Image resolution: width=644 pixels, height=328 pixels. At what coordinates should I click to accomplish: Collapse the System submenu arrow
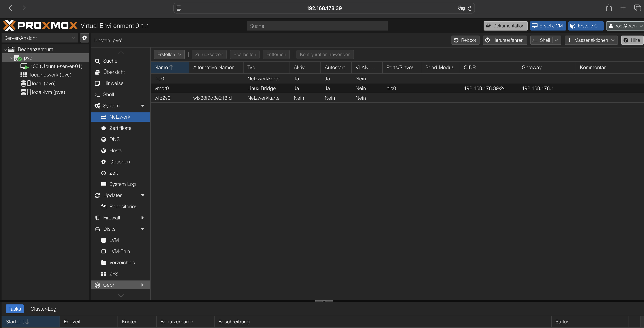(142, 106)
